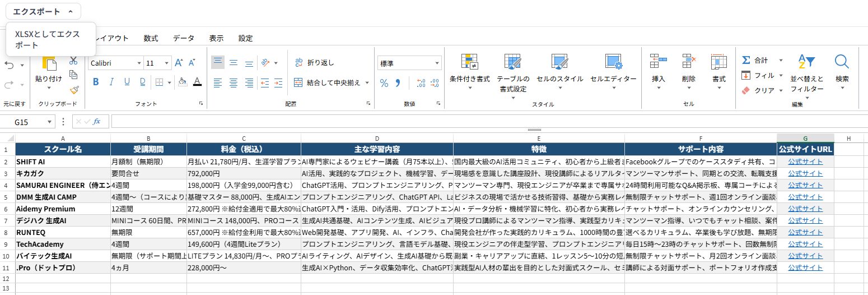
Task: Switch to the 数式 ribbon tab
Action: [151, 38]
